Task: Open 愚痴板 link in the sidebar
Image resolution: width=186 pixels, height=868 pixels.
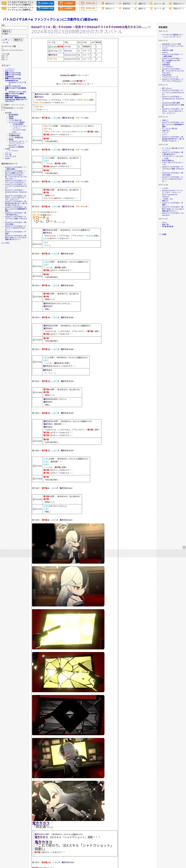Action: [11, 139]
